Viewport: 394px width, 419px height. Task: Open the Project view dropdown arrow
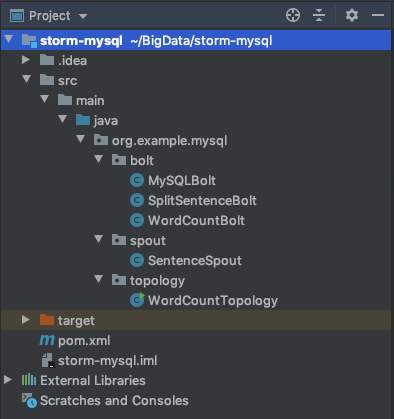click(x=83, y=16)
